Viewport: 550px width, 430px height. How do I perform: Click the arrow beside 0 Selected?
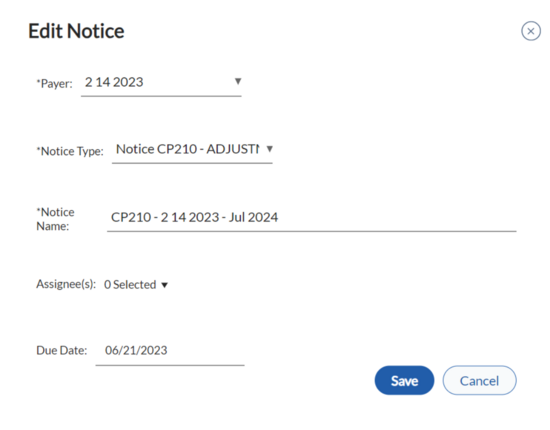coord(165,285)
